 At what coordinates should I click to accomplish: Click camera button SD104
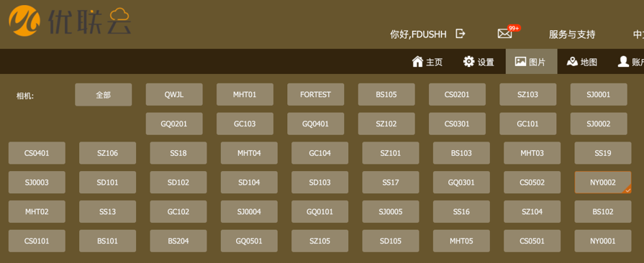tap(249, 183)
